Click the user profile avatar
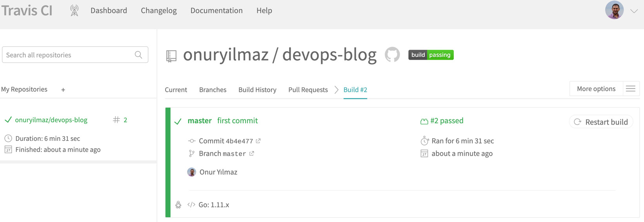Image resolution: width=644 pixels, height=222 pixels. pos(615,10)
